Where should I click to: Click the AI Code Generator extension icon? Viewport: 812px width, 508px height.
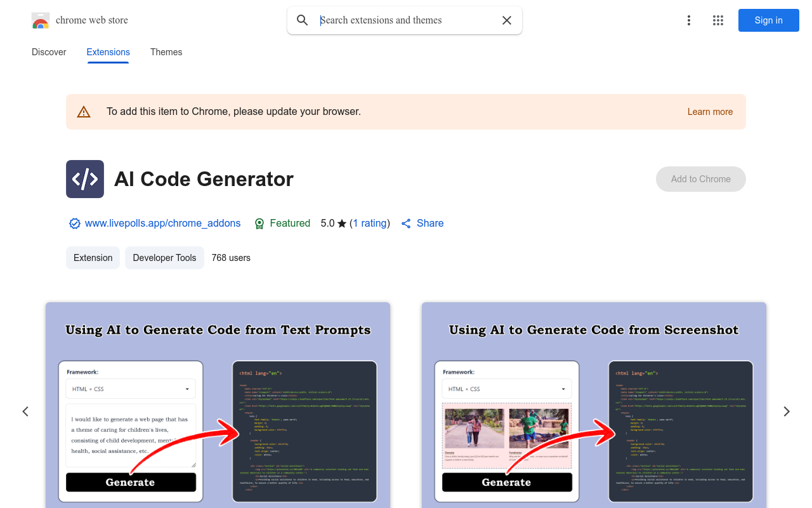85,179
